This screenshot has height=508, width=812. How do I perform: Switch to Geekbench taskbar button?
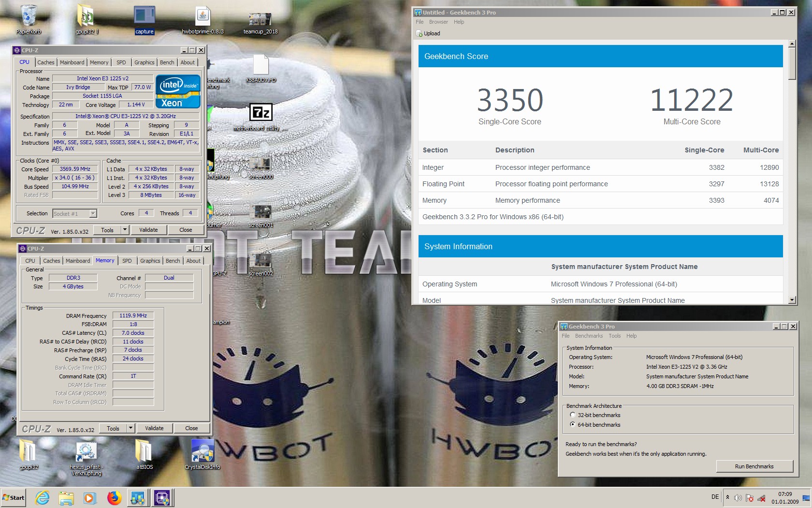coord(138,498)
